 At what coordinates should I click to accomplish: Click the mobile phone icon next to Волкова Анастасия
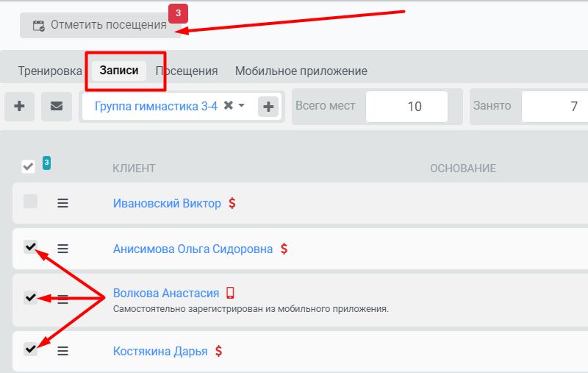coord(230,293)
